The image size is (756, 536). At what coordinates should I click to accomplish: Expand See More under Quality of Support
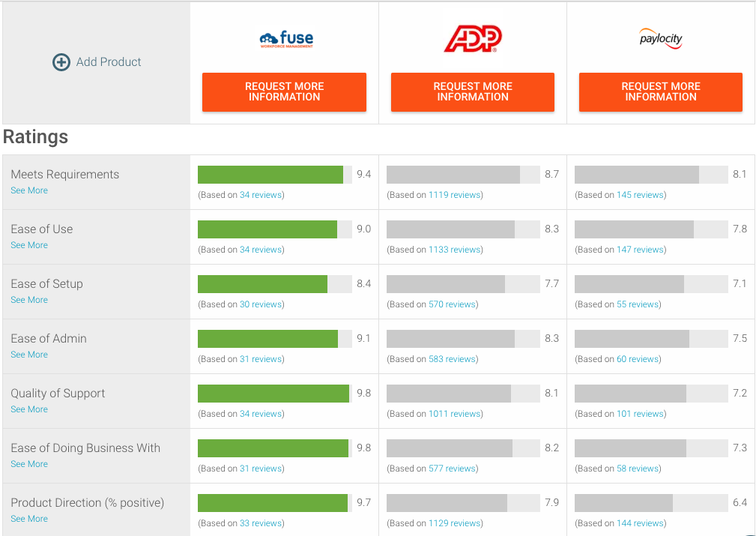29,409
